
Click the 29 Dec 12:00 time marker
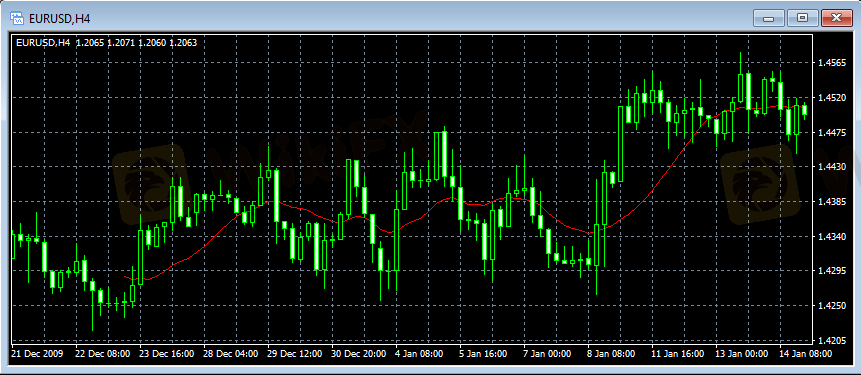pyautogui.click(x=295, y=353)
